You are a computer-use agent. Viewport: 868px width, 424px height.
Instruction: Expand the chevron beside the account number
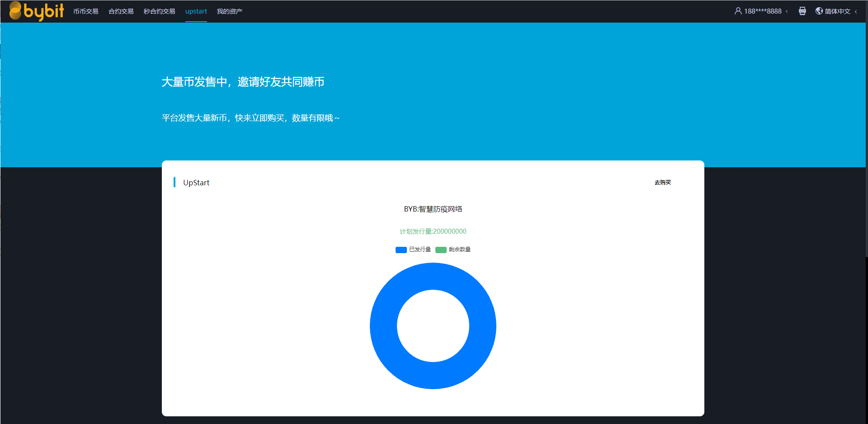pos(787,11)
